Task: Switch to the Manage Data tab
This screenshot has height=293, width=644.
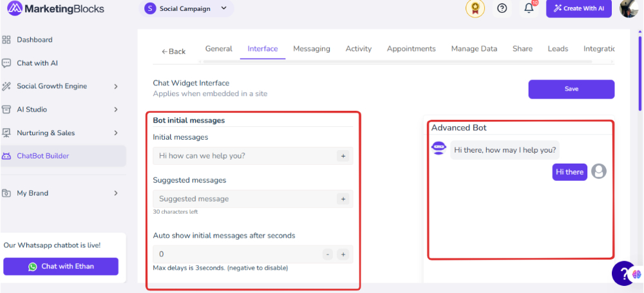Action: coord(474,48)
